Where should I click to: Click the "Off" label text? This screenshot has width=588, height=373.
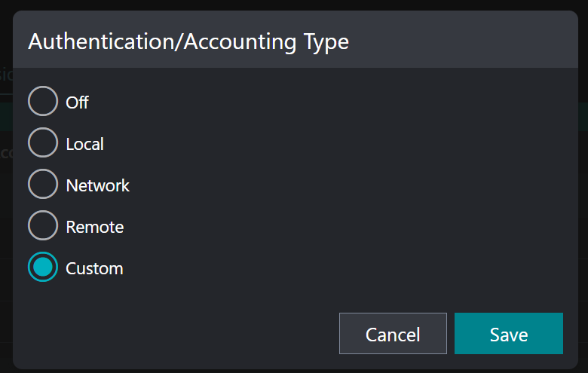coord(77,102)
